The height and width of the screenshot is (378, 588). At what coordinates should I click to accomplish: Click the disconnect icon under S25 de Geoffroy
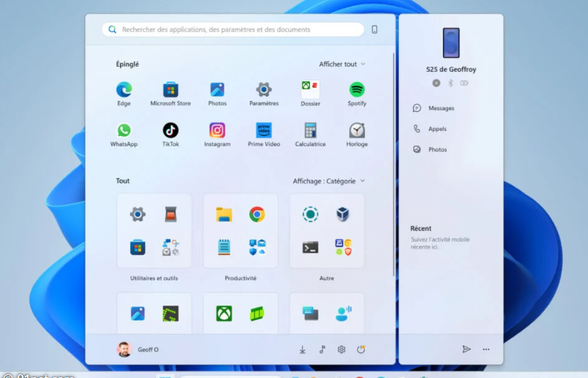point(437,83)
